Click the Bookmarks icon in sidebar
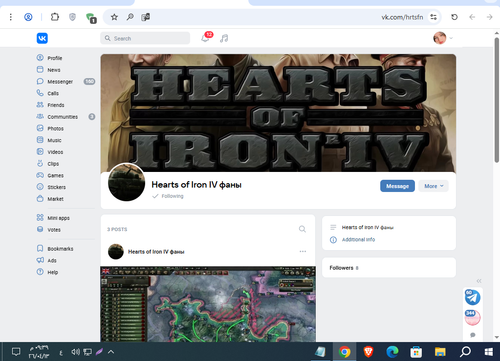The image size is (500, 361). coord(40,248)
